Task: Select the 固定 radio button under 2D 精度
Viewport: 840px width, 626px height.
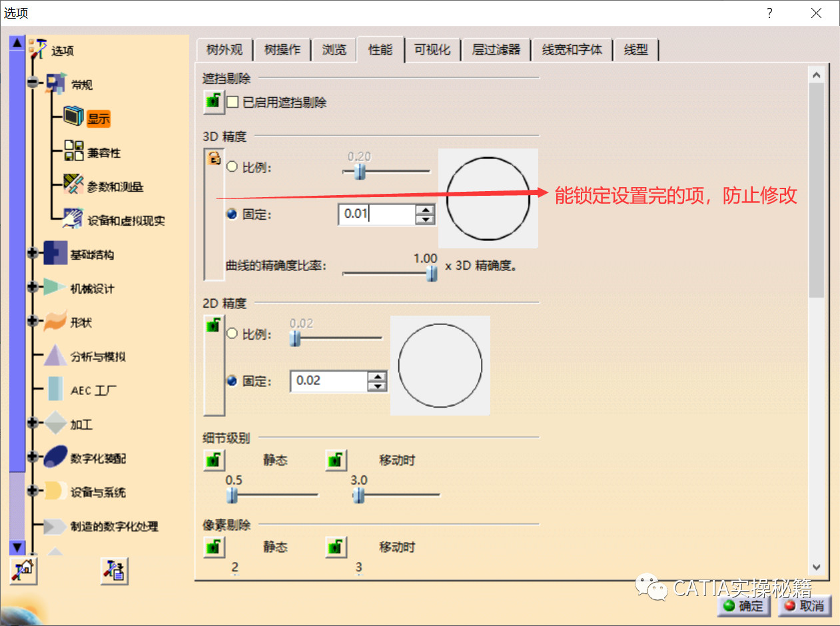Action: click(232, 380)
